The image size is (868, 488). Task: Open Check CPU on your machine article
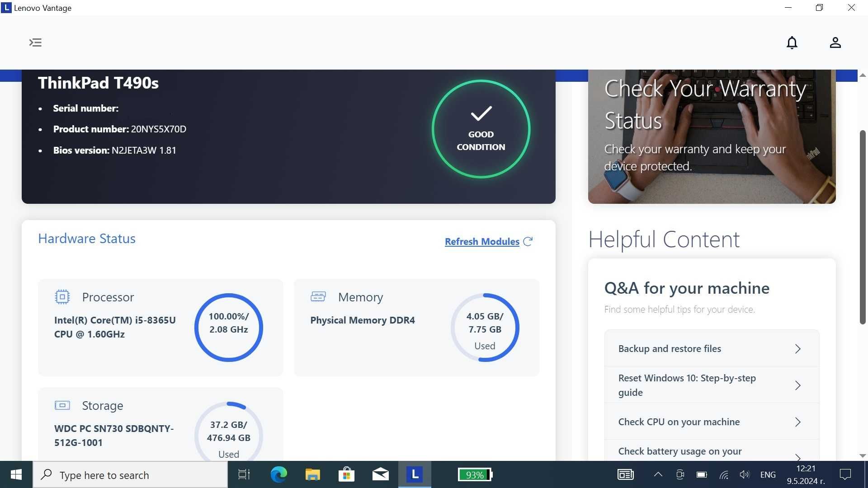coord(712,422)
